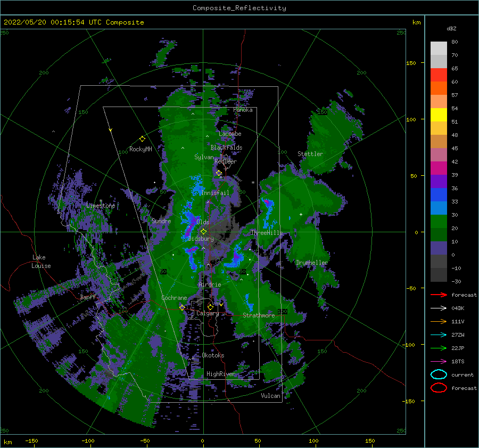The width and height of the screenshot is (479, 448).
Task: Click the -30 value on the dBZ scale
Action: pos(456,281)
